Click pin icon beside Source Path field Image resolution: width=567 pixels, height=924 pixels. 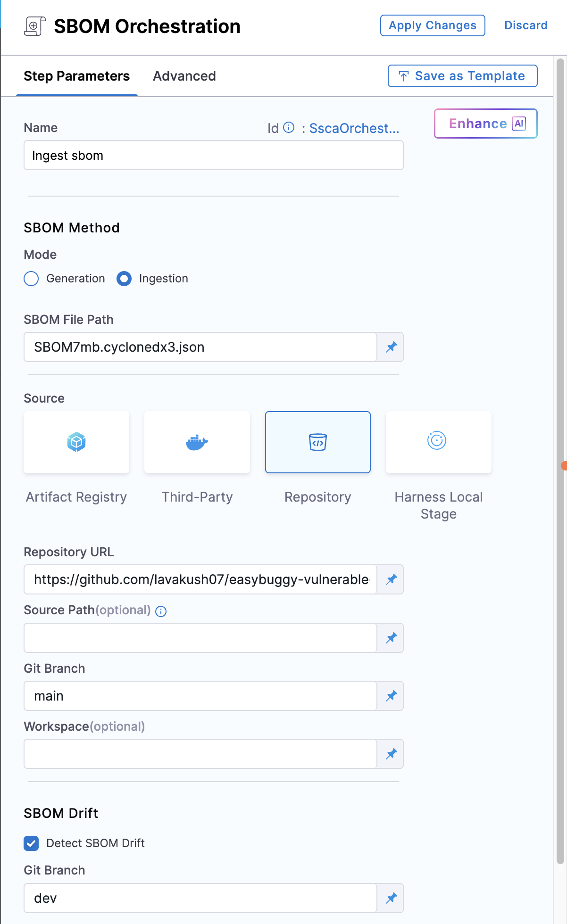391,638
